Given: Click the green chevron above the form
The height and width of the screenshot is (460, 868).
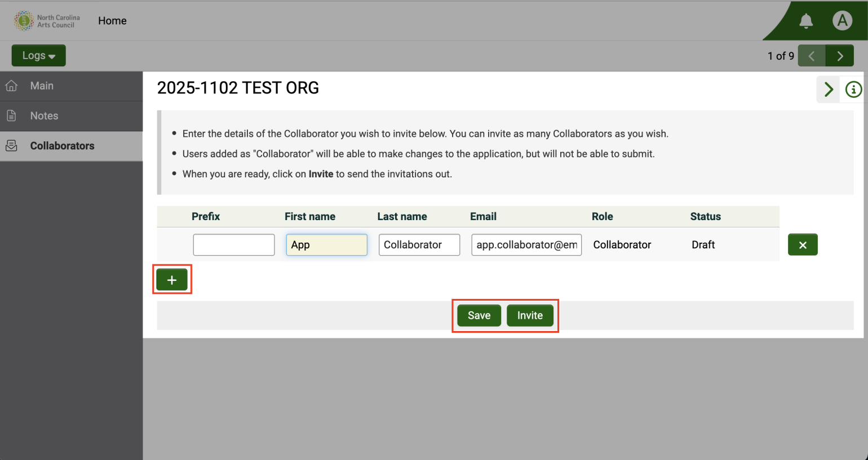Looking at the screenshot, I should click(828, 90).
